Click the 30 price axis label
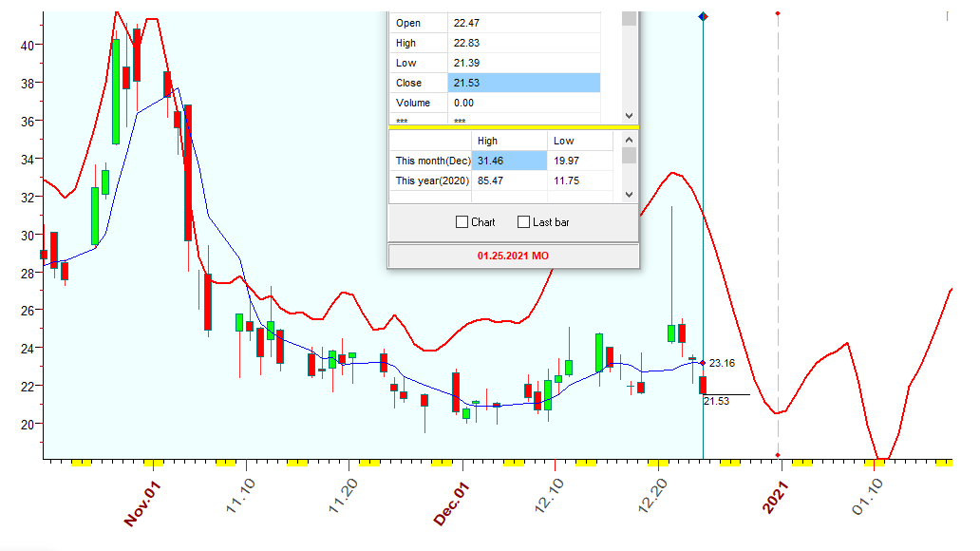The width and height of the screenshot is (980, 551). pos(28,236)
